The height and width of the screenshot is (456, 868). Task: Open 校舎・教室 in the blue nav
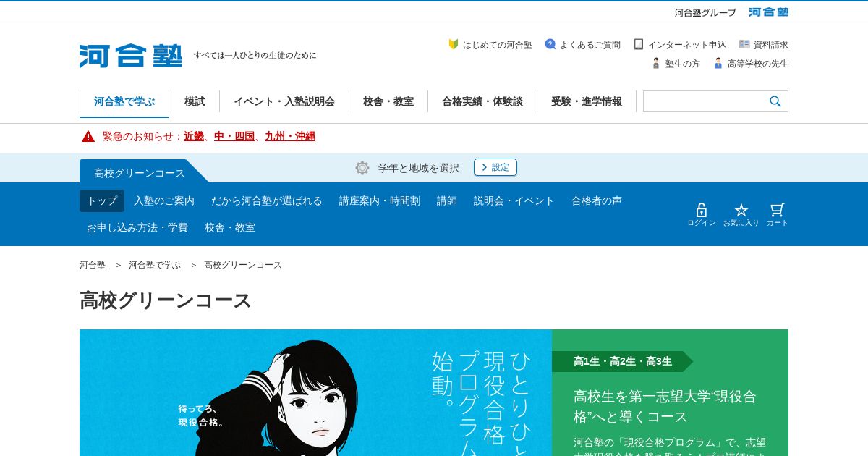(230, 227)
